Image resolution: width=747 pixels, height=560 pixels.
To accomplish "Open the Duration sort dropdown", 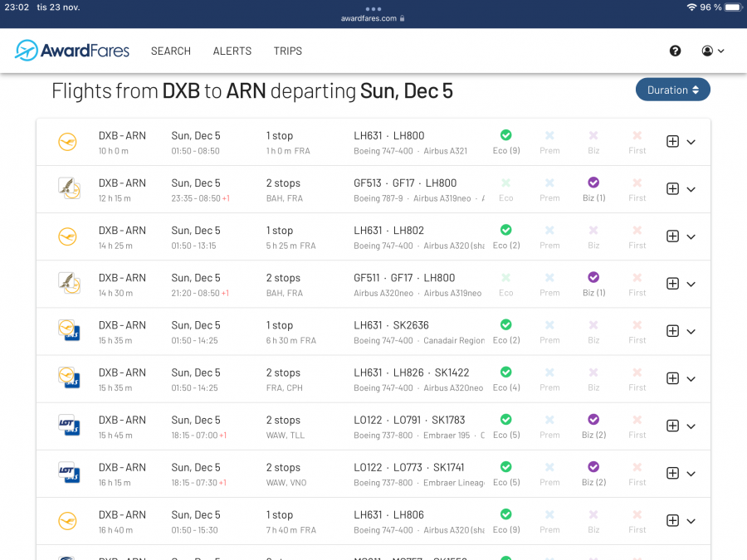I will pos(672,90).
